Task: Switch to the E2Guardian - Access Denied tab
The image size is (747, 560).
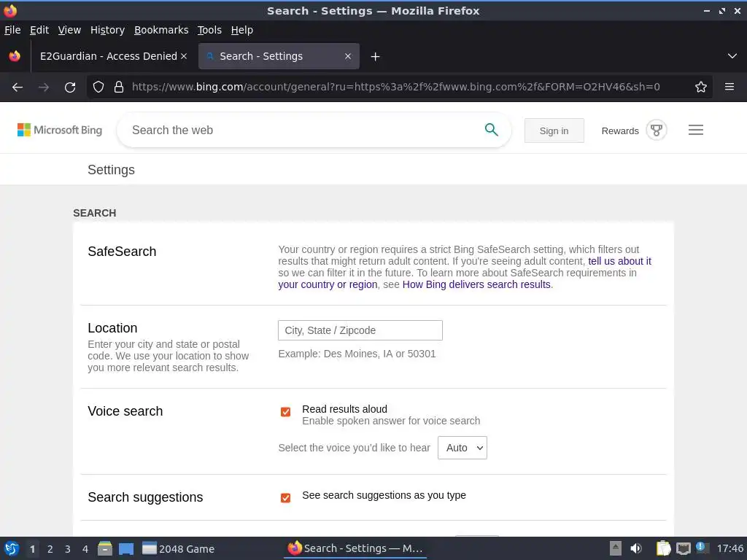Action: click(x=109, y=56)
